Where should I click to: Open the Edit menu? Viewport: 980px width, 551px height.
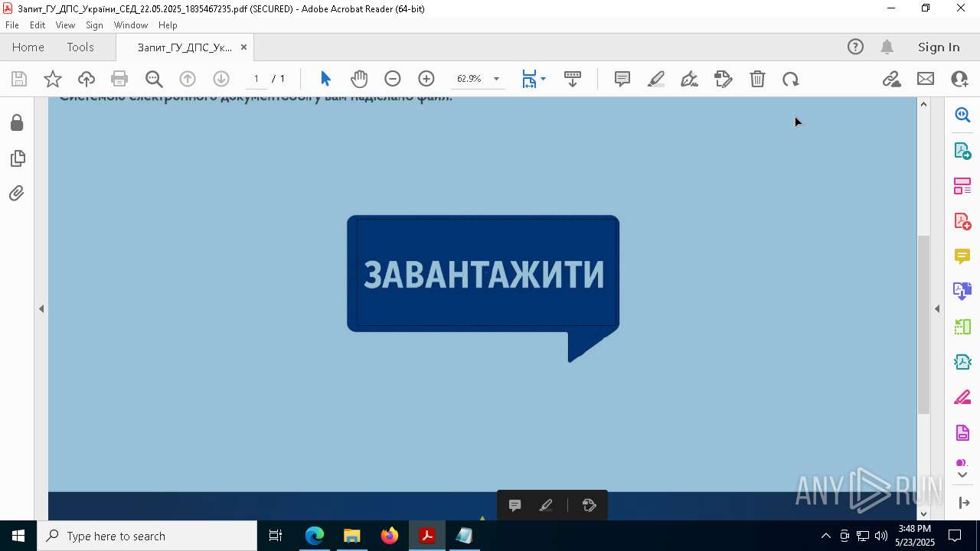coord(38,25)
